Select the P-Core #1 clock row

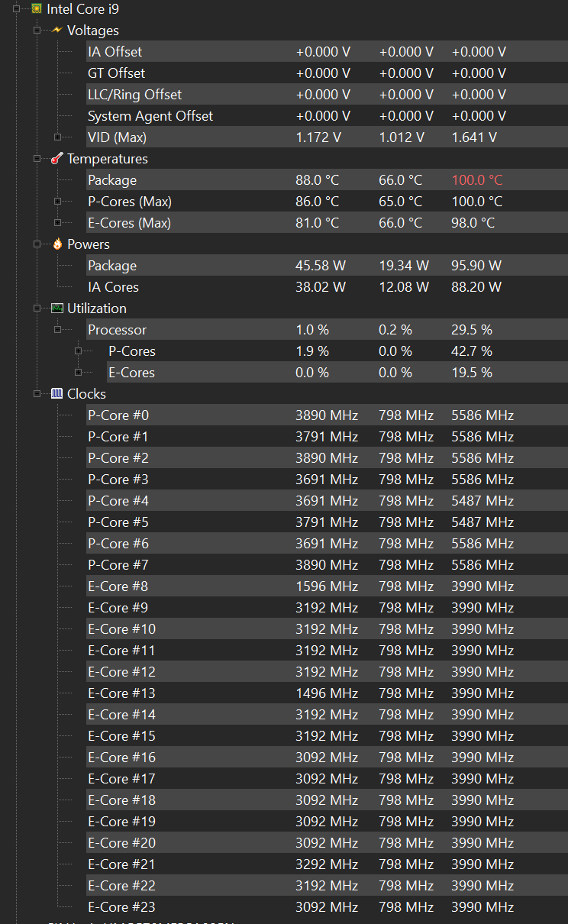click(x=326, y=437)
